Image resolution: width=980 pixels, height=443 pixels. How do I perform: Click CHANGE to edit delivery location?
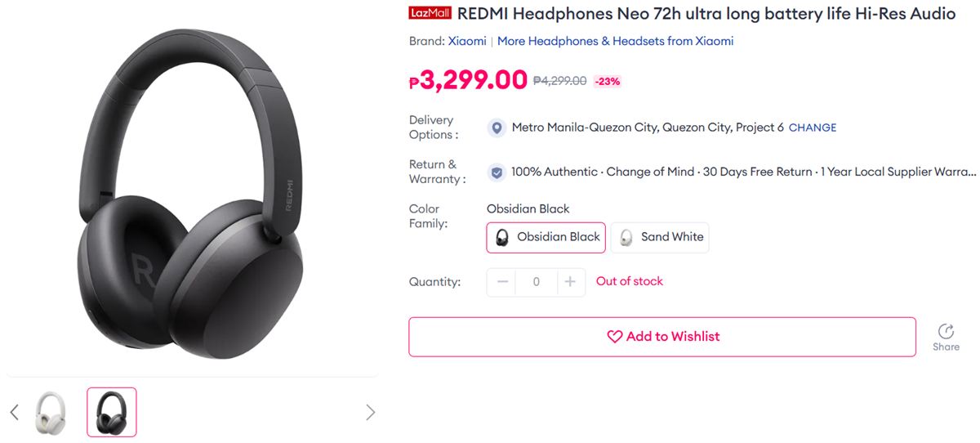813,128
